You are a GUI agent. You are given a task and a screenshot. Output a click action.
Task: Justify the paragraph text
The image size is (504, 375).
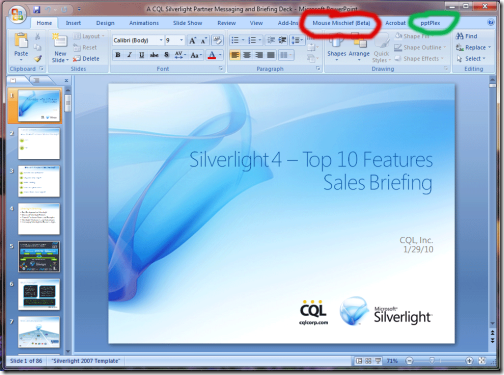pyautogui.click(x=271, y=55)
